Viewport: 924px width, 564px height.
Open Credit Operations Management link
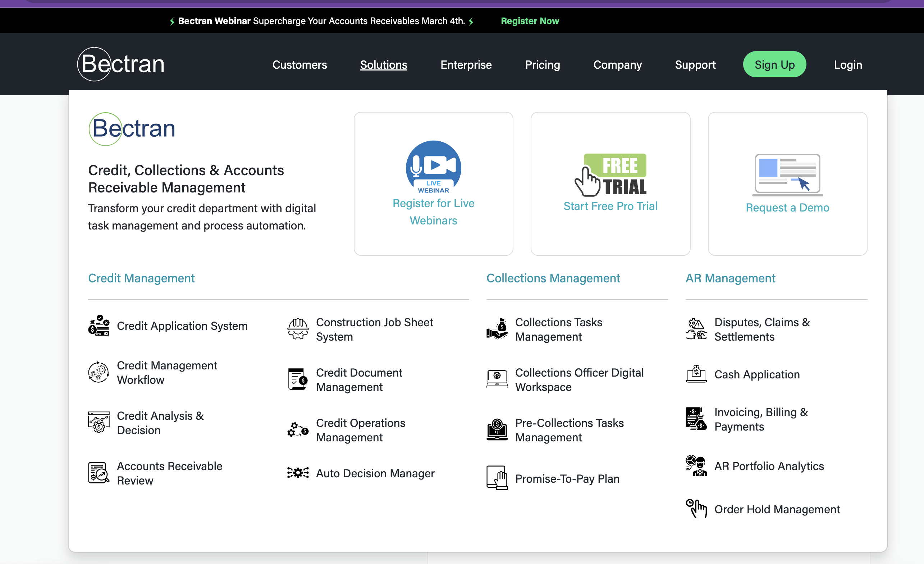point(360,430)
